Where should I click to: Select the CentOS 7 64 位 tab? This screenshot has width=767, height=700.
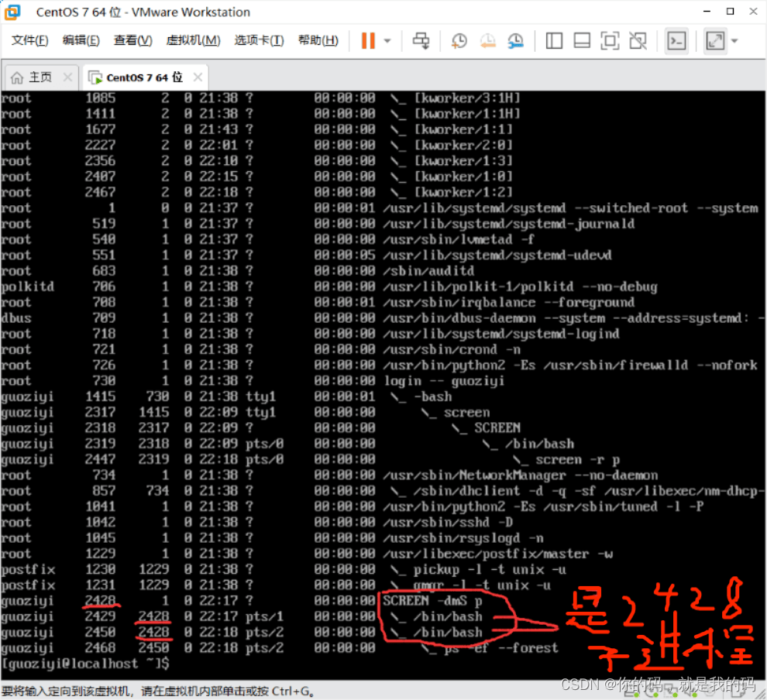(x=139, y=77)
